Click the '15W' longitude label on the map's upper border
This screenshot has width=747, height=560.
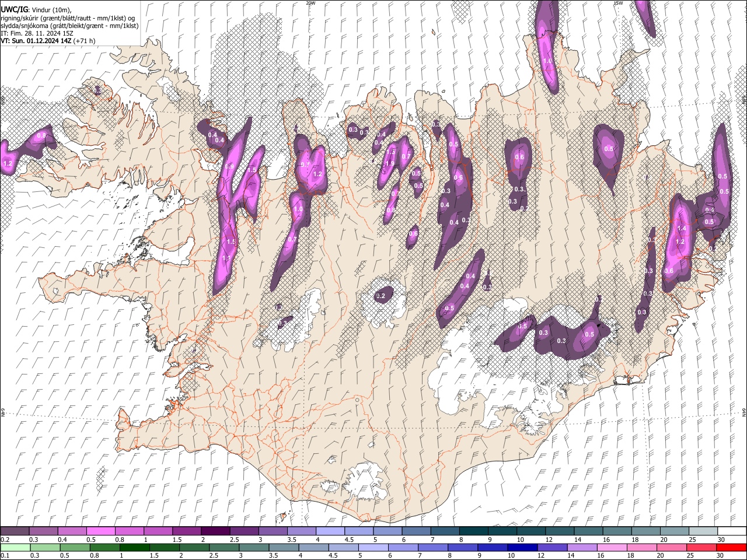(618, 3)
